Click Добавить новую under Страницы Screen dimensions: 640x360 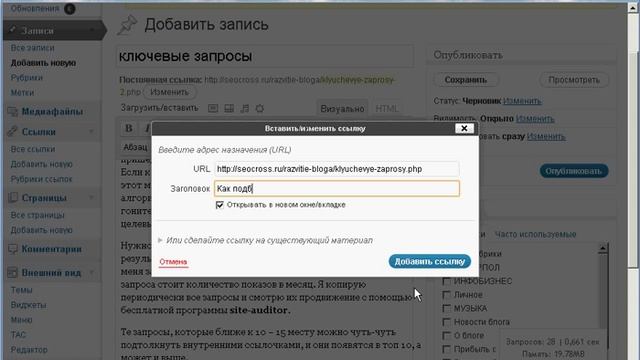[x=41, y=230]
